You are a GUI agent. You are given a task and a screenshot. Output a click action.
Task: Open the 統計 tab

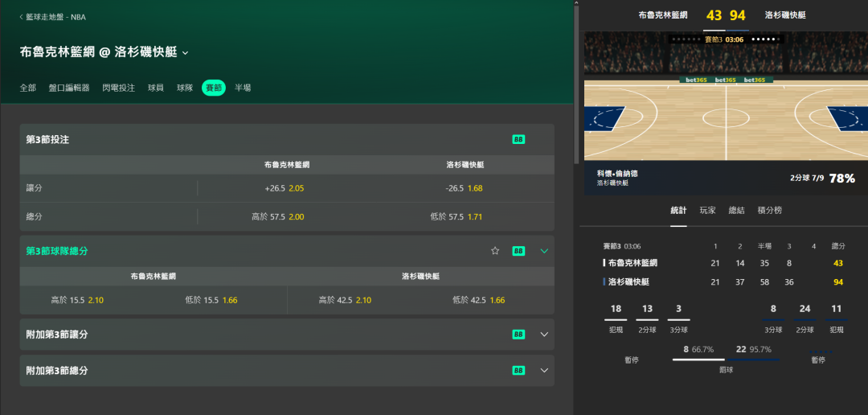click(678, 211)
